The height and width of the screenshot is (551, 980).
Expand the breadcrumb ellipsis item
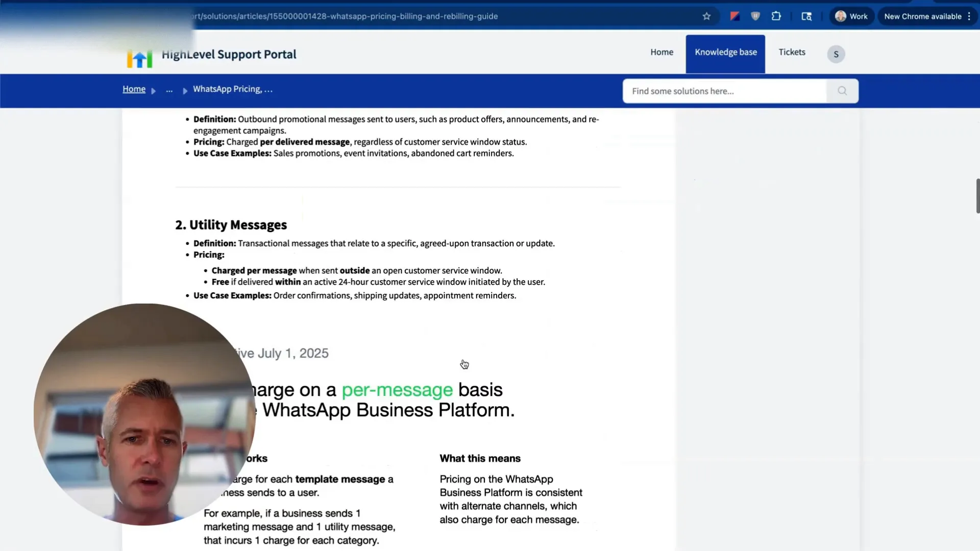[x=169, y=90]
